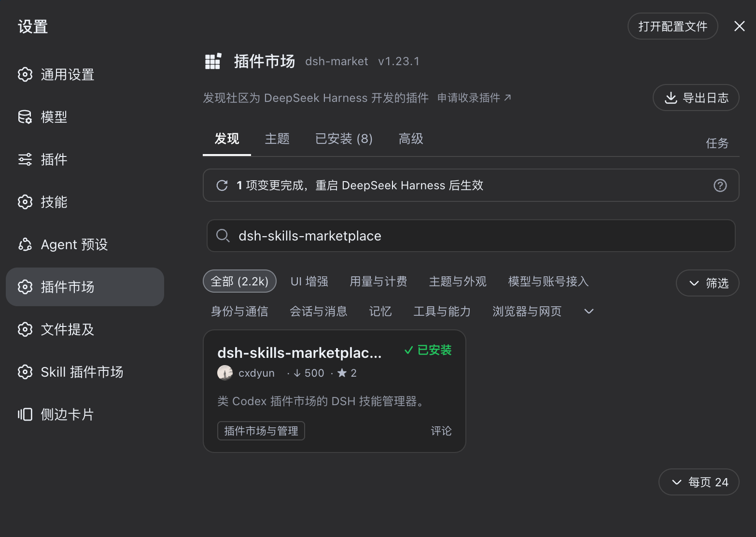Click the help question mark icon
Screen dimensions: 756x537
[x=720, y=185]
